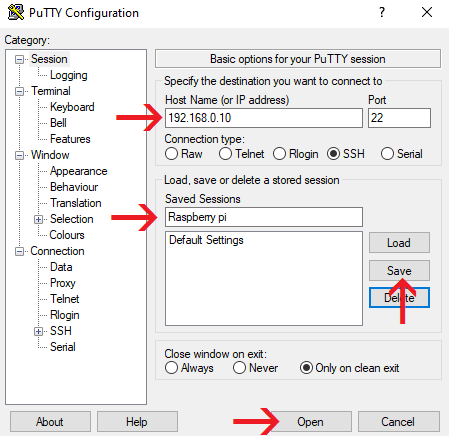Click the Port number field
The image size is (449, 436).
(399, 118)
